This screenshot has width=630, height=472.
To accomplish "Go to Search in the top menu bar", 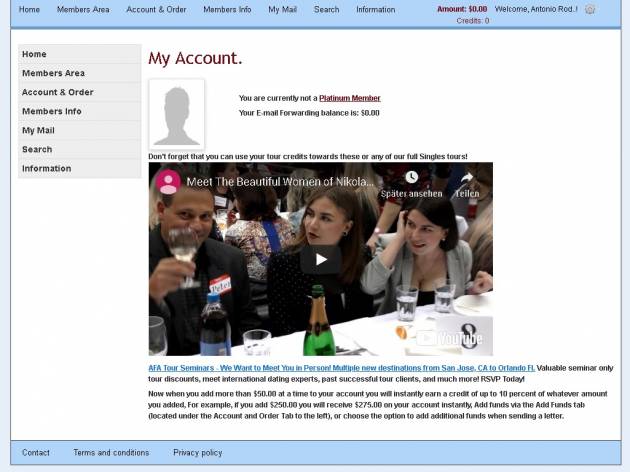I will (x=326, y=9).
